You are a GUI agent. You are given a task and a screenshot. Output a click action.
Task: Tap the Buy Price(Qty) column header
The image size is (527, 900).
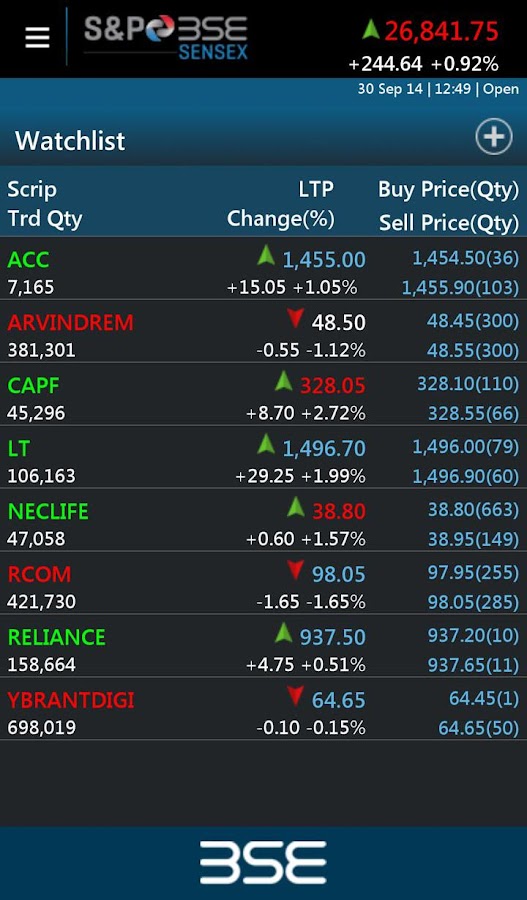pos(448,190)
